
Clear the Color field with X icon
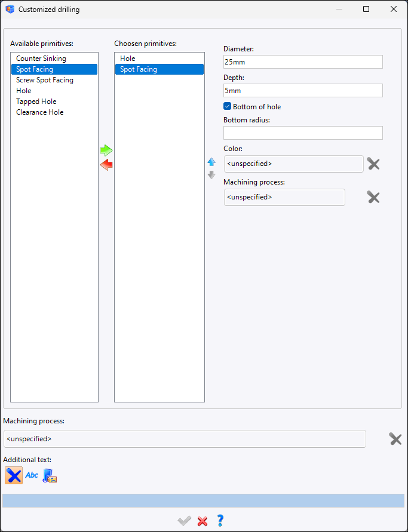(x=373, y=164)
